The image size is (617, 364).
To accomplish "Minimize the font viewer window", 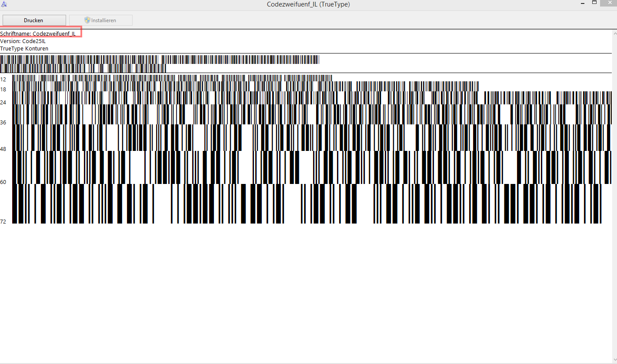I will tap(583, 3).
